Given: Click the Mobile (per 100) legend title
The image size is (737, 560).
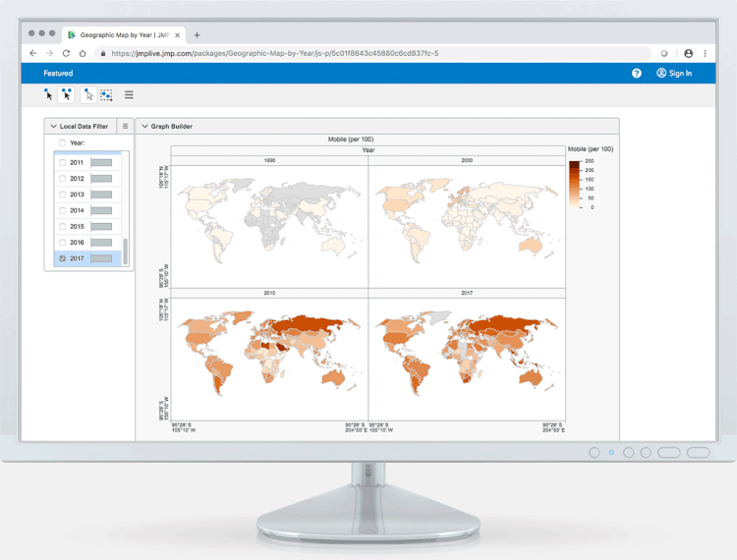Looking at the screenshot, I should coord(591,149).
